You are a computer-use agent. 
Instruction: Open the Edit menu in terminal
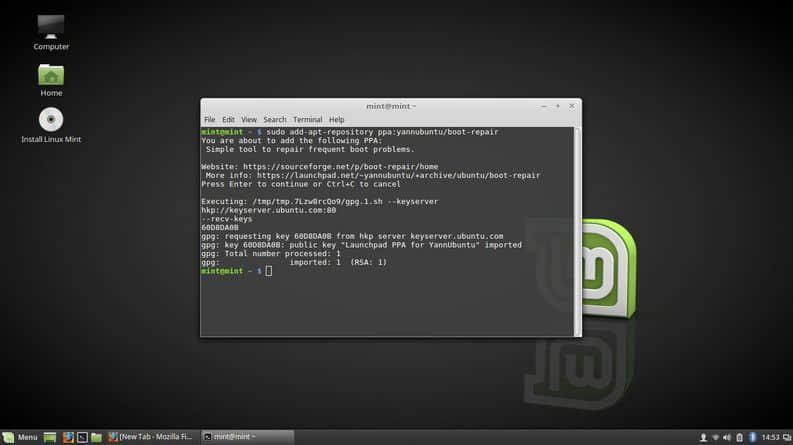click(x=228, y=120)
